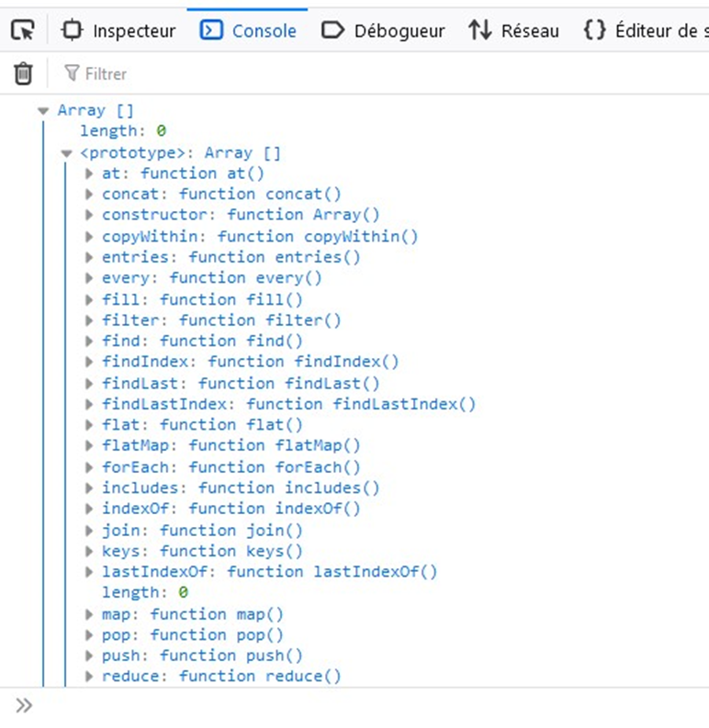The image size is (709, 728).
Task: Select prototype's 'length: 0' row below lastIndexOf
Action: pos(145,593)
